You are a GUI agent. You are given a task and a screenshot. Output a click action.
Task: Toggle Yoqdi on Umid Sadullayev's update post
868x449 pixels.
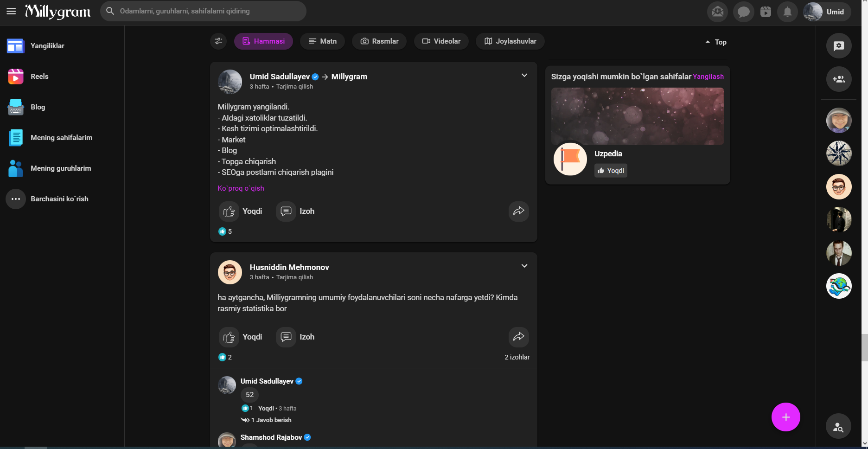pos(241,211)
